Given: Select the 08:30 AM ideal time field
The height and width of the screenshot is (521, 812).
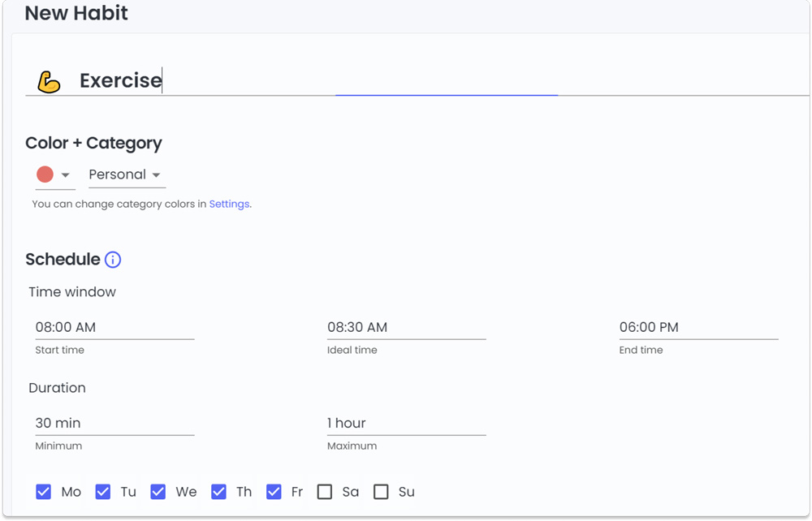Looking at the screenshot, I should tap(406, 328).
